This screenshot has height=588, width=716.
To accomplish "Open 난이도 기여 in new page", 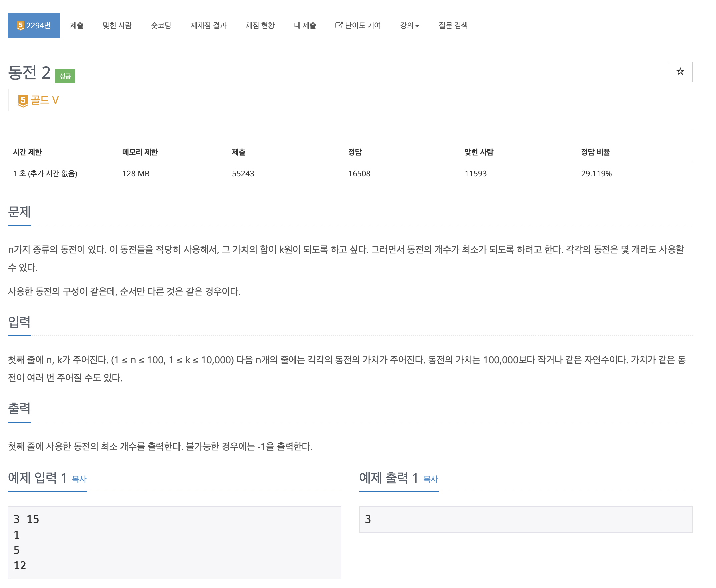I will tap(363, 25).
